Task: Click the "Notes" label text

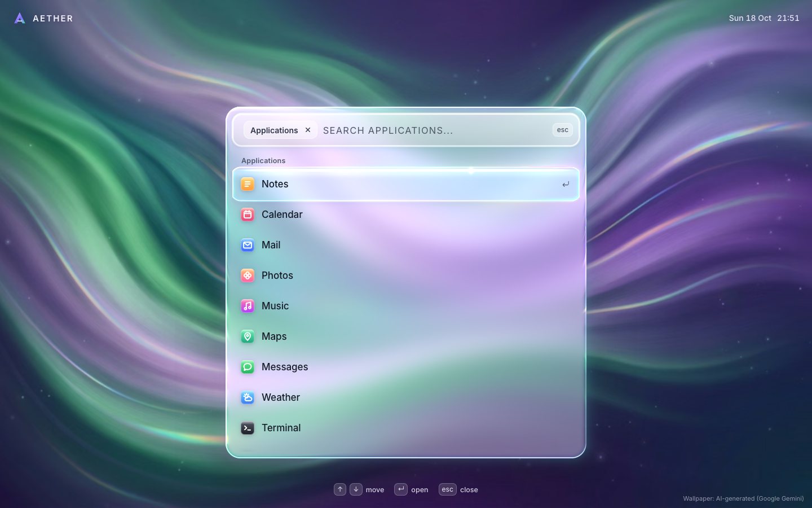Action: click(x=275, y=184)
